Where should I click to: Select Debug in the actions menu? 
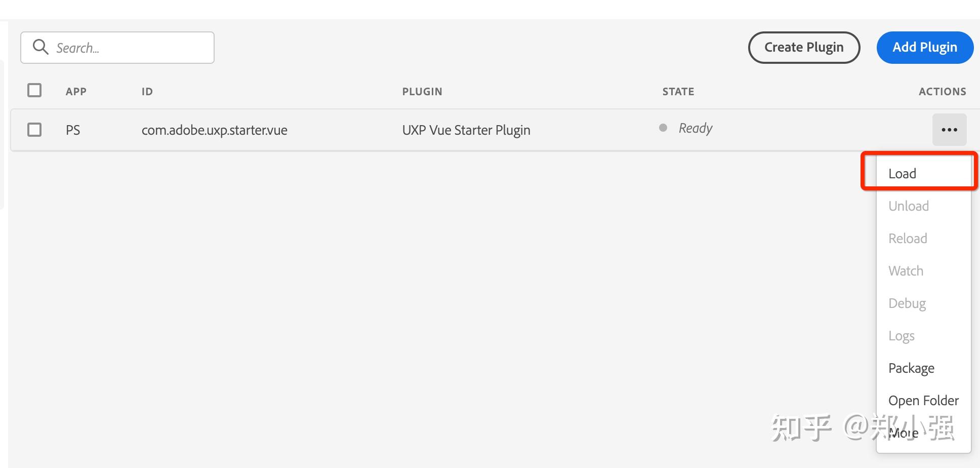coord(907,303)
